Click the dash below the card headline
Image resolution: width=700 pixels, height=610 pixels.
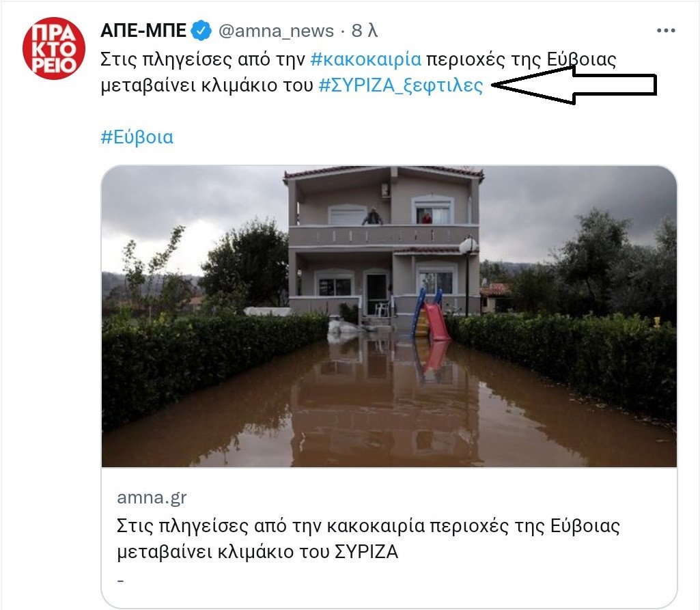point(120,580)
